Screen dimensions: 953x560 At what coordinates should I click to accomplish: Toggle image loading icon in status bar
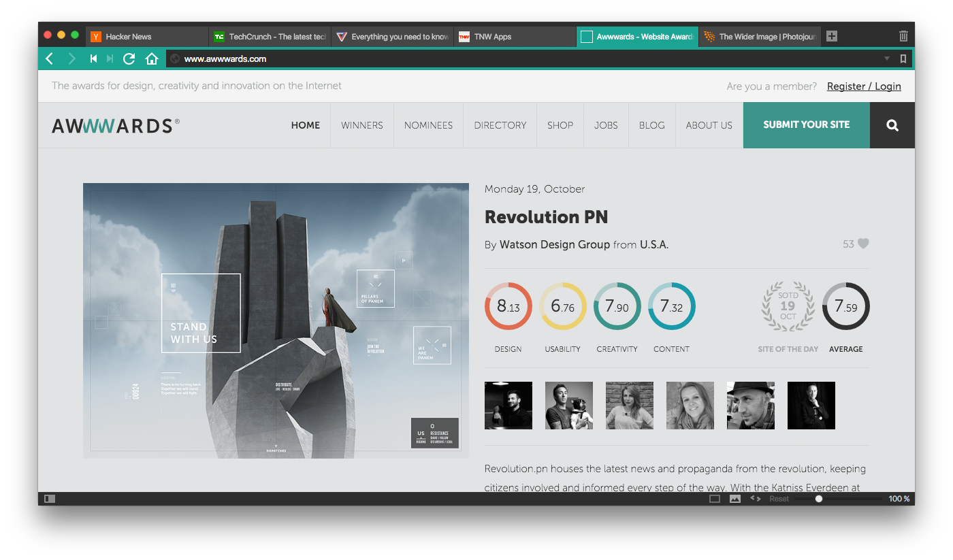click(x=735, y=499)
